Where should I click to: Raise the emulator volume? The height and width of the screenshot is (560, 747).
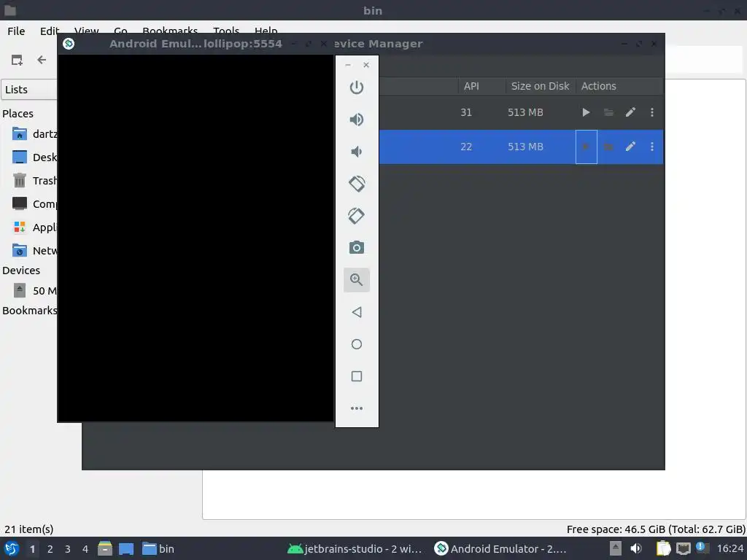pyautogui.click(x=356, y=120)
